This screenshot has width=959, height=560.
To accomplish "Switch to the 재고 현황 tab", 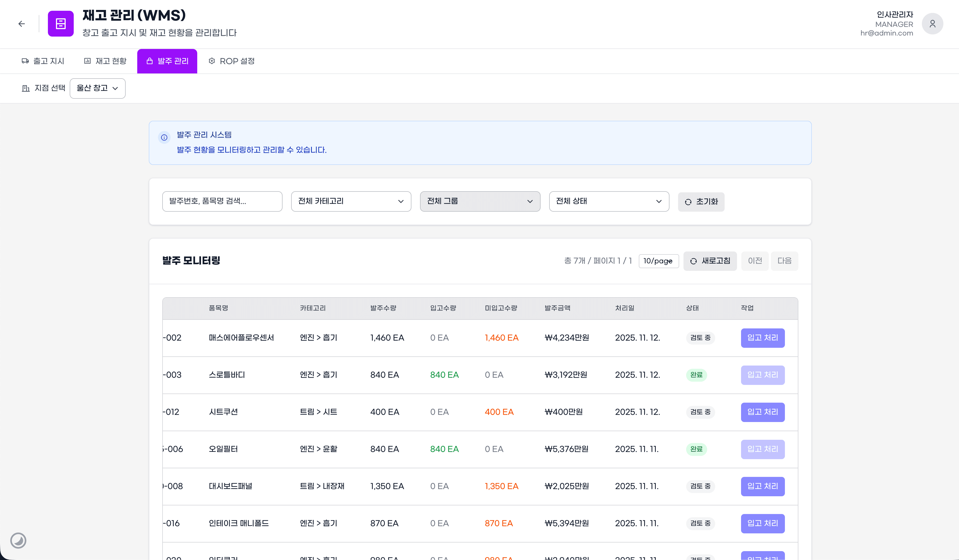I will pos(105,61).
